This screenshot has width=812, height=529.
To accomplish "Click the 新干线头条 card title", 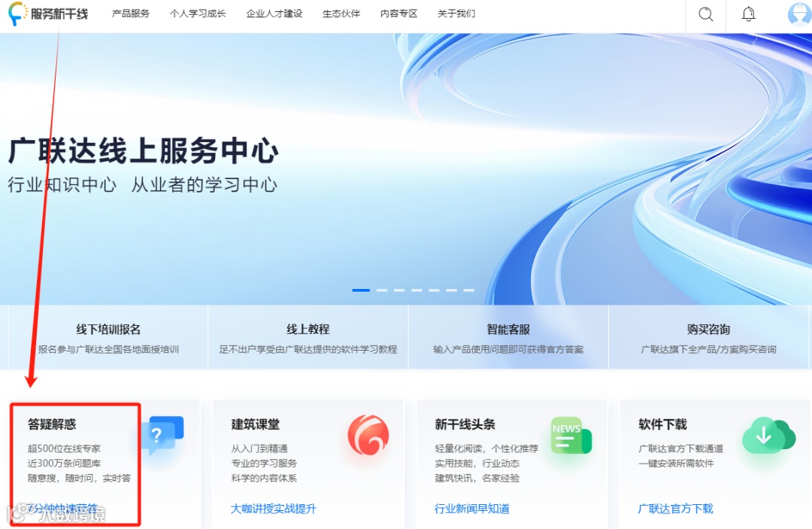I will (465, 424).
